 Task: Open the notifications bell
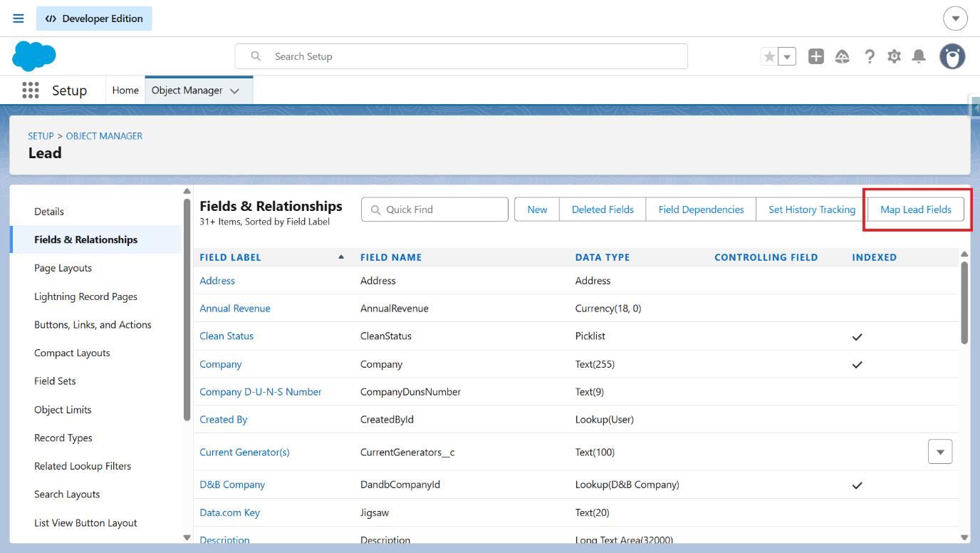click(x=919, y=56)
